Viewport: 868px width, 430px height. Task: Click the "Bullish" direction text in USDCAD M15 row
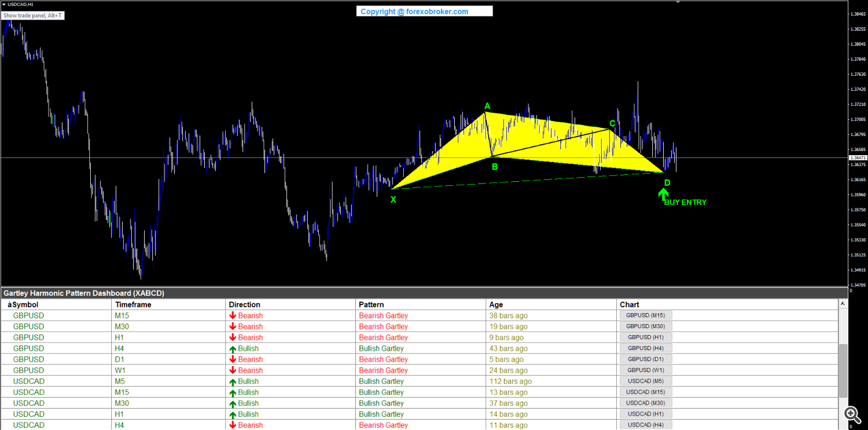[248, 392]
